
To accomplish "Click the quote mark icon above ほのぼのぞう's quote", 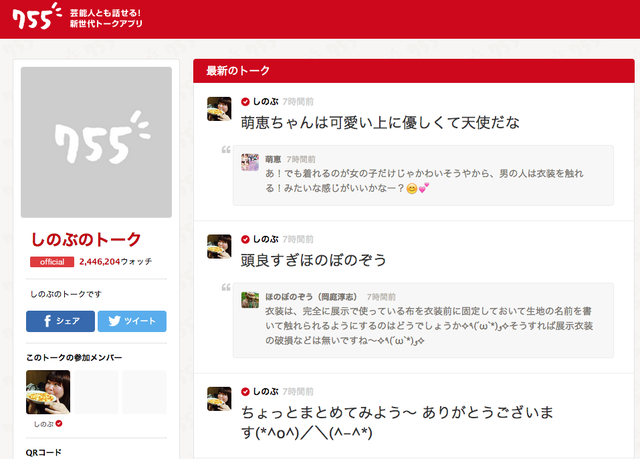I will (x=226, y=287).
